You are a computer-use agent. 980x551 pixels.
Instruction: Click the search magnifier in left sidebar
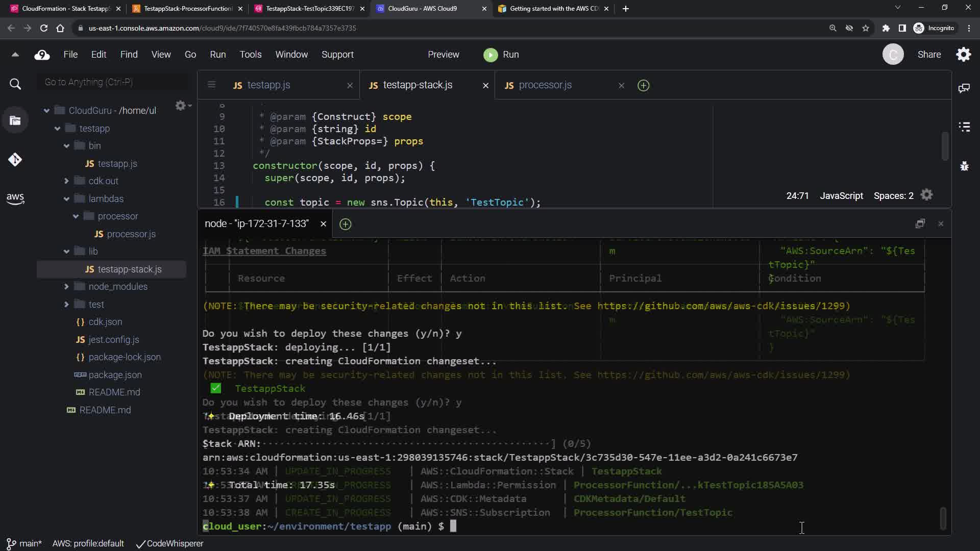point(15,84)
